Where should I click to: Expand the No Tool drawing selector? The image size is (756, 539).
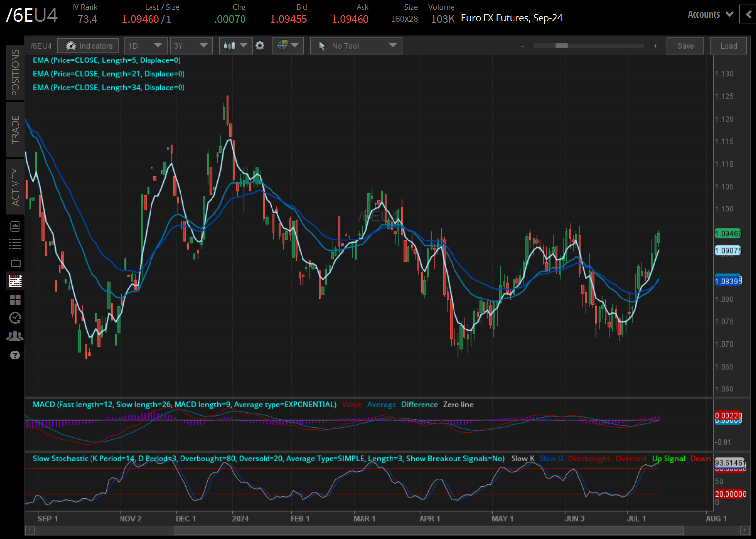coord(356,46)
